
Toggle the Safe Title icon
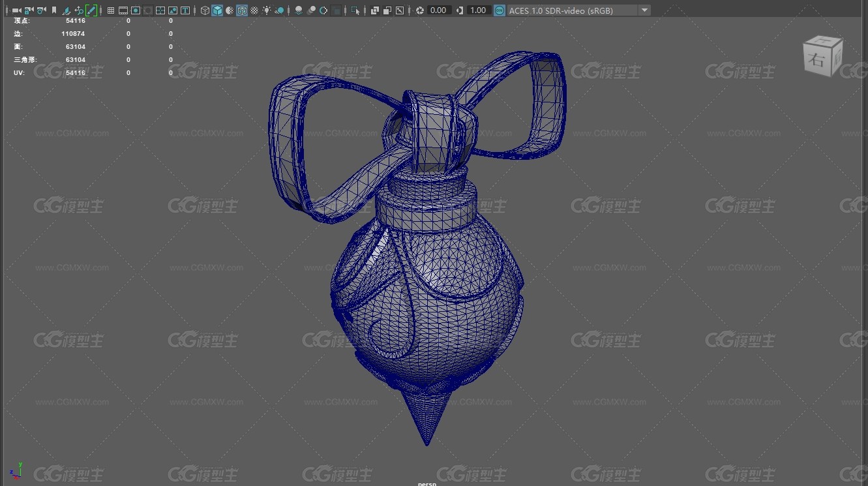coord(185,10)
